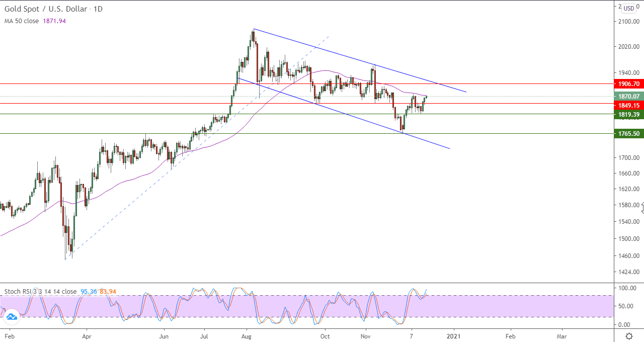
Task: Open chart settings gear icon
Action: (x=629, y=336)
